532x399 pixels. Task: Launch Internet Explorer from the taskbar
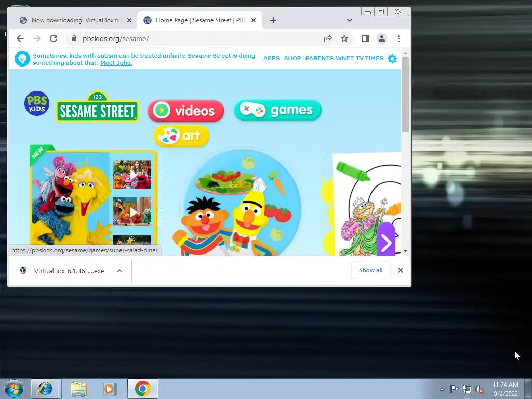pyautogui.click(x=45, y=389)
